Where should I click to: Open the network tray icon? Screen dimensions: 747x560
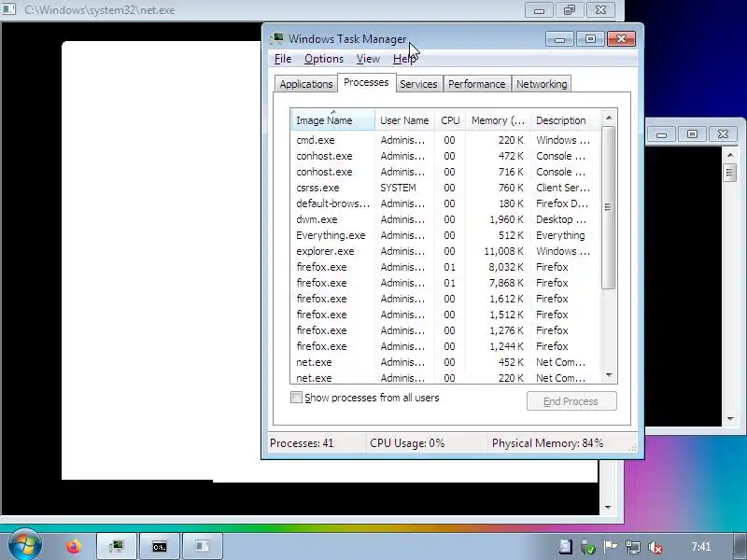(633, 547)
